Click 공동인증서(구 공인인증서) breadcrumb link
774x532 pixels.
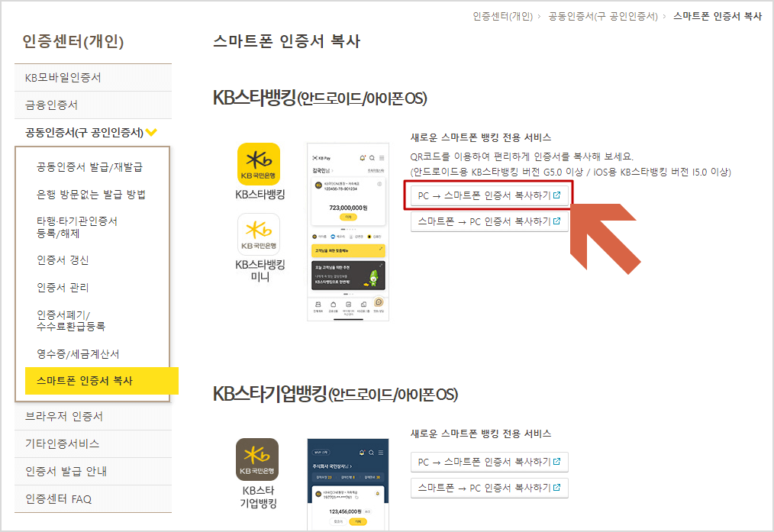(x=603, y=16)
